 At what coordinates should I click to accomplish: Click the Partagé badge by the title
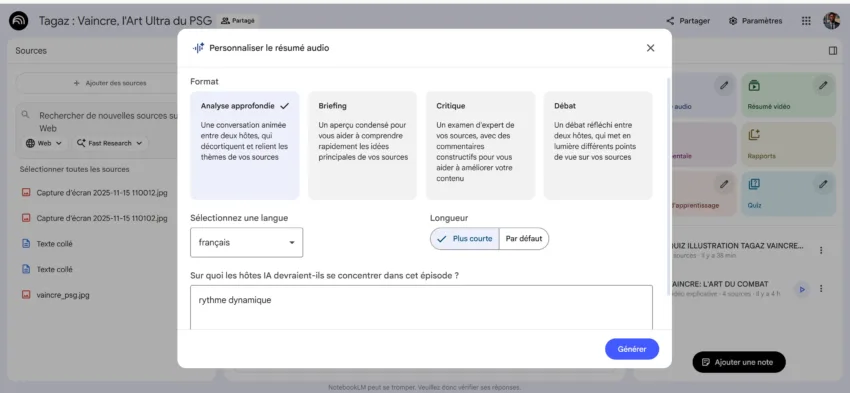tap(238, 21)
